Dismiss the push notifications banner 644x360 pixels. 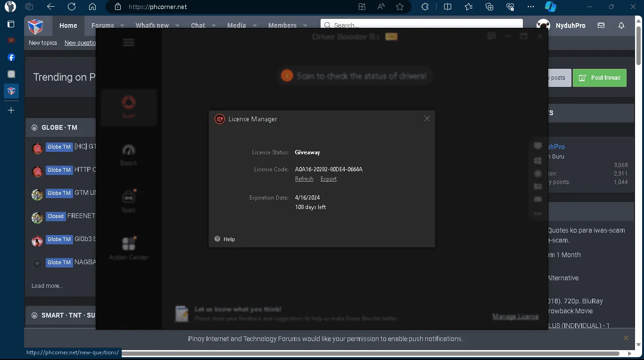point(626,338)
